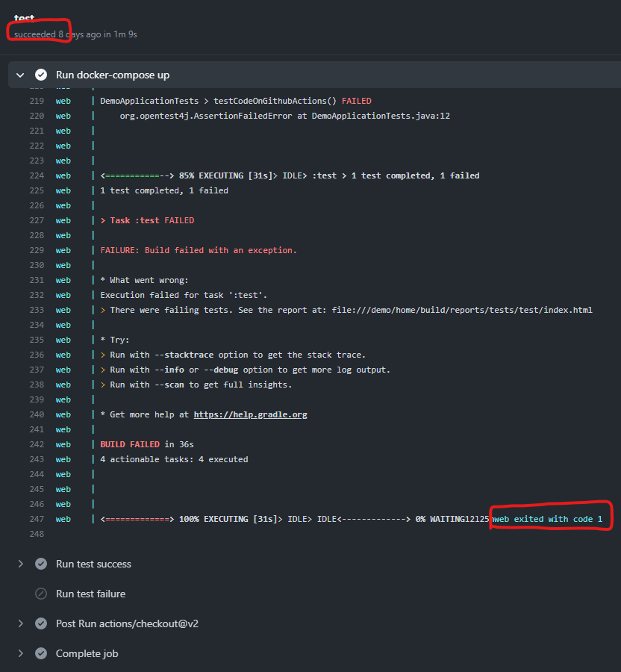This screenshot has width=621, height=672.
Task: Expand the Complete job step
Action: pyautogui.click(x=20, y=653)
